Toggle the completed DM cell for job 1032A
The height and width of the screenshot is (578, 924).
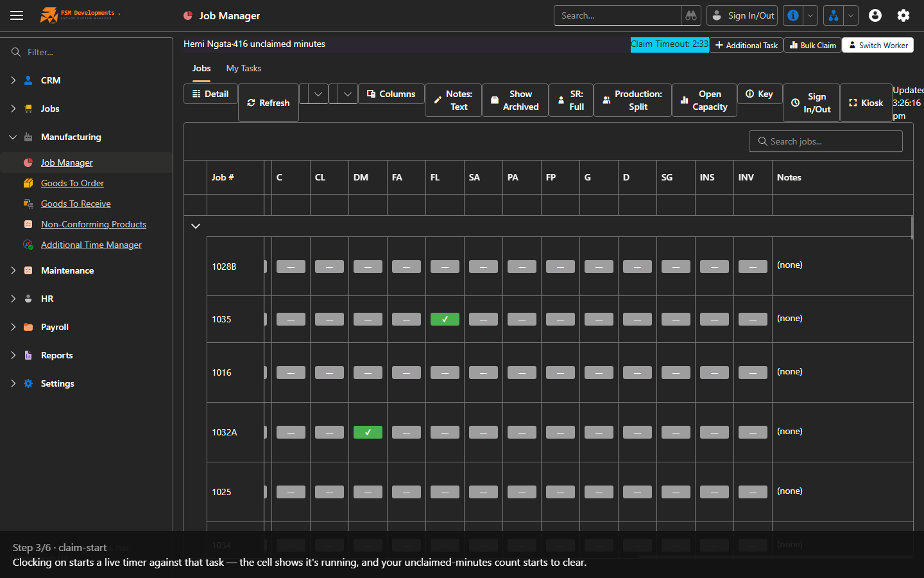click(368, 432)
